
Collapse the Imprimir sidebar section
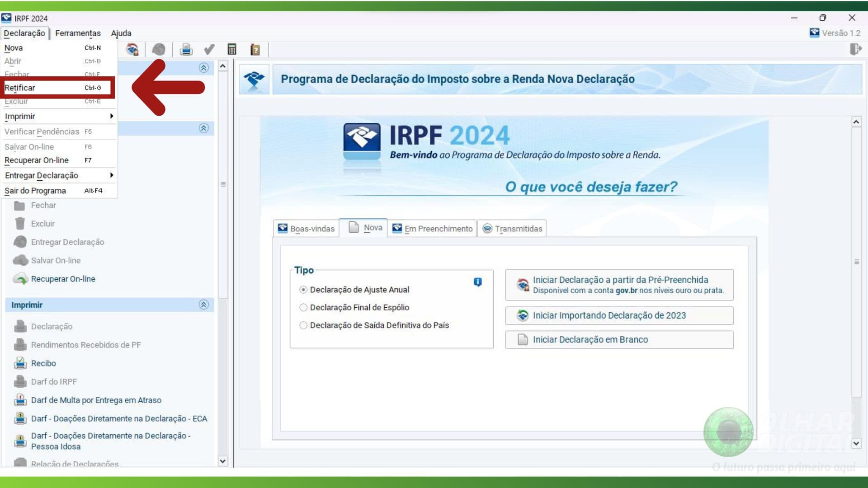click(203, 305)
